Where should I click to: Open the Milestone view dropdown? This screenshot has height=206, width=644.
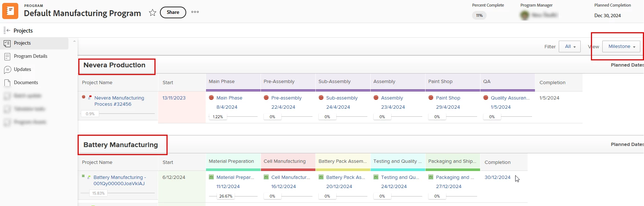click(621, 46)
